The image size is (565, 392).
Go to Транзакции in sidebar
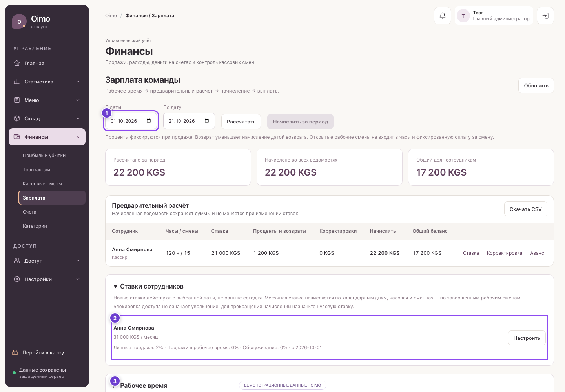tap(52, 170)
